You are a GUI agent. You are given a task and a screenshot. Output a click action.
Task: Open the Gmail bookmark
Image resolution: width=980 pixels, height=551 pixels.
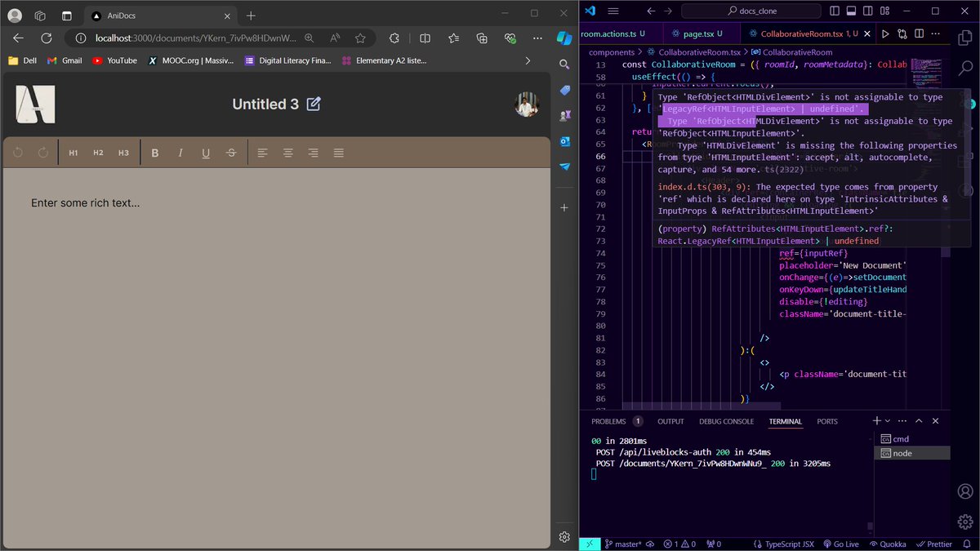pos(65,60)
